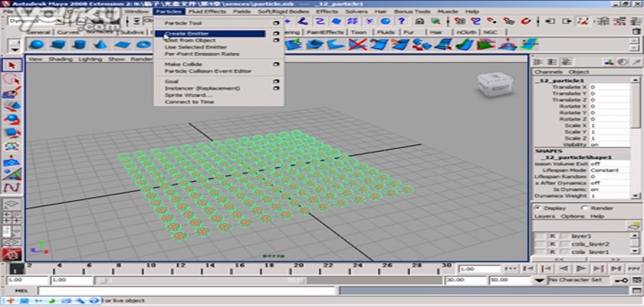
Task: Open options box for Particle Tool
Action: [277, 23]
